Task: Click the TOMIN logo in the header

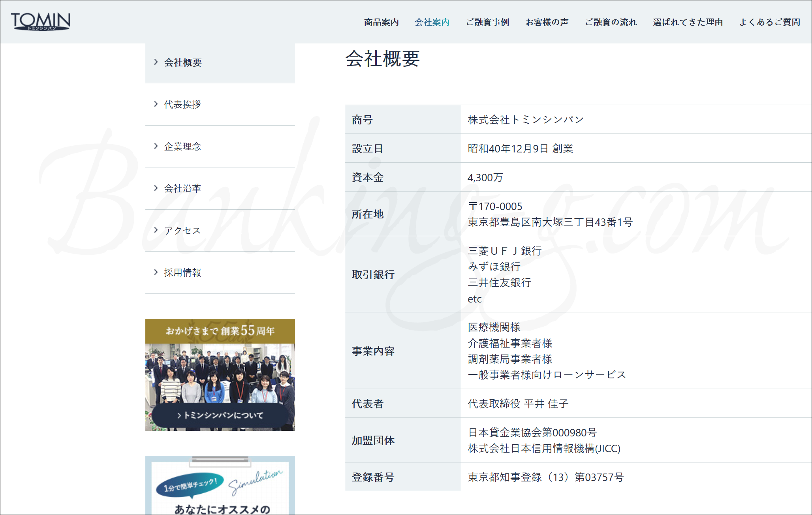Action: (41, 21)
